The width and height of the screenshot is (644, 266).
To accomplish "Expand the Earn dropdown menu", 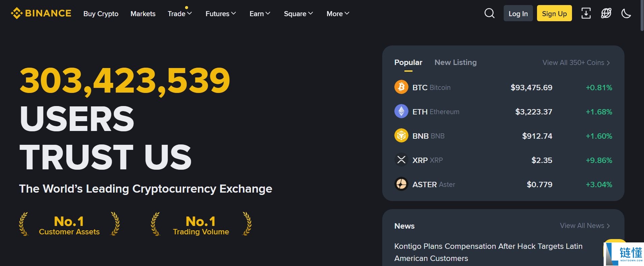I will click(x=260, y=13).
